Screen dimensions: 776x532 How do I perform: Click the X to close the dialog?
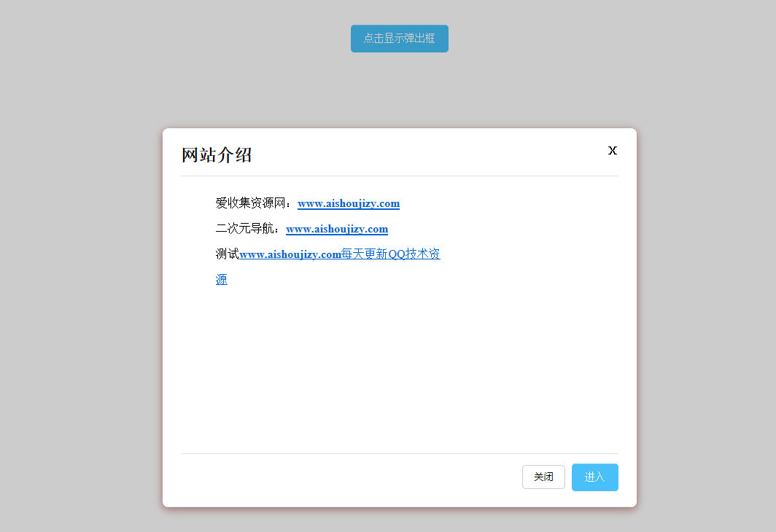click(612, 150)
